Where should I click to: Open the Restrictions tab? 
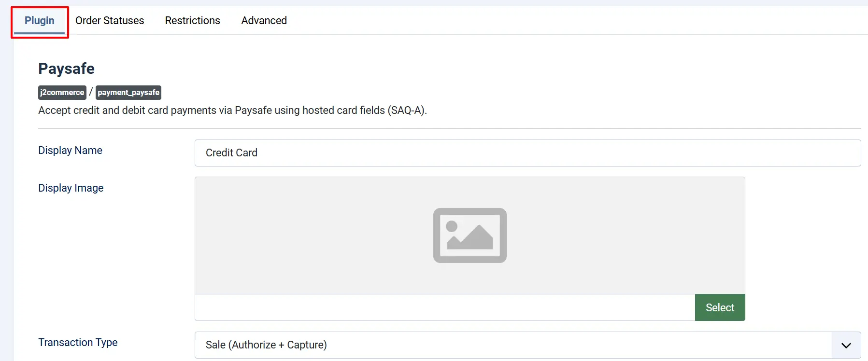point(193,20)
